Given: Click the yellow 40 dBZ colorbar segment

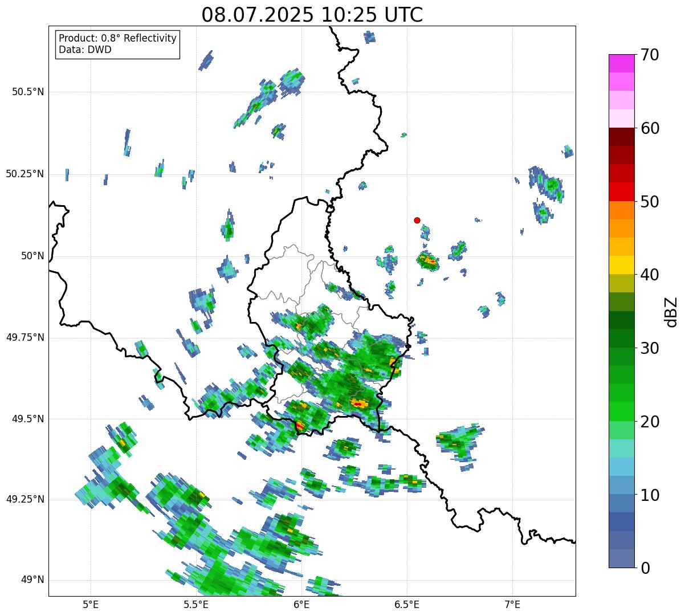Looking at the screenshot, I should click(621, 265).
